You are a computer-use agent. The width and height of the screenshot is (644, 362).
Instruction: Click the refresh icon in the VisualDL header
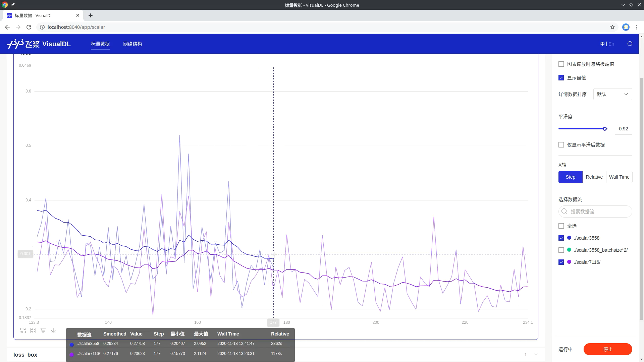point(630,44)
